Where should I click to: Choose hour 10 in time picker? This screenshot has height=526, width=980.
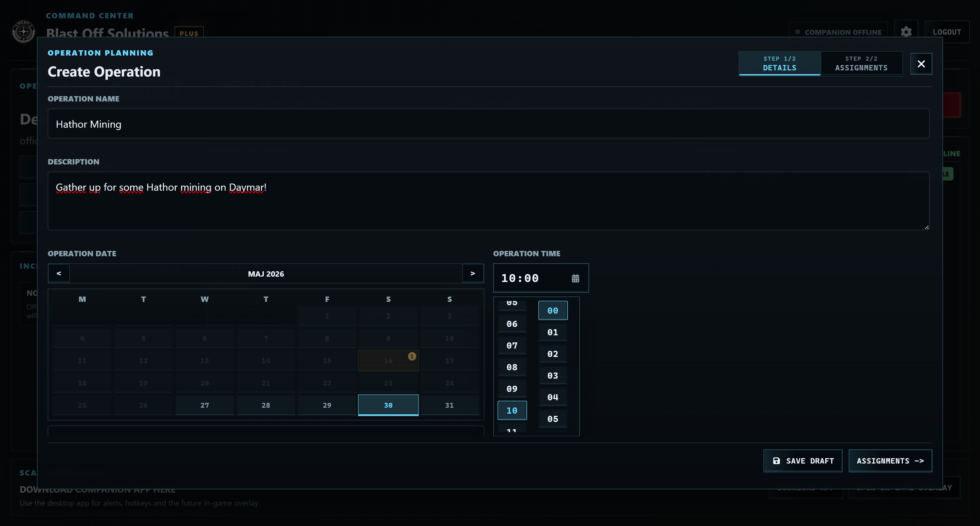pyautogui.click(x=512, y=410)
